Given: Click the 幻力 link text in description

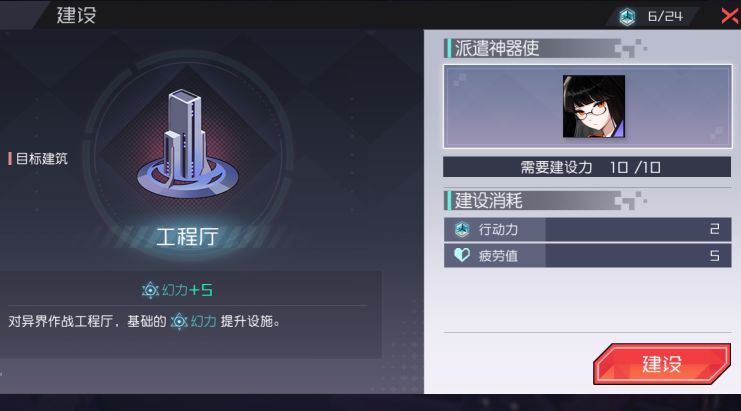Looking at the screenshot, I should coord(204,322).
